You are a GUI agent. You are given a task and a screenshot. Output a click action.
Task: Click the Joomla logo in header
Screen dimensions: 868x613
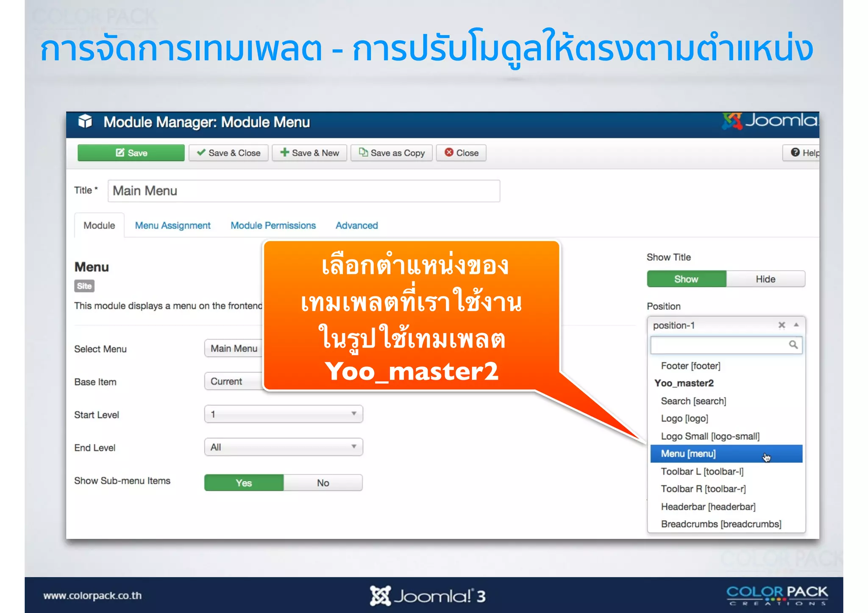770,121
